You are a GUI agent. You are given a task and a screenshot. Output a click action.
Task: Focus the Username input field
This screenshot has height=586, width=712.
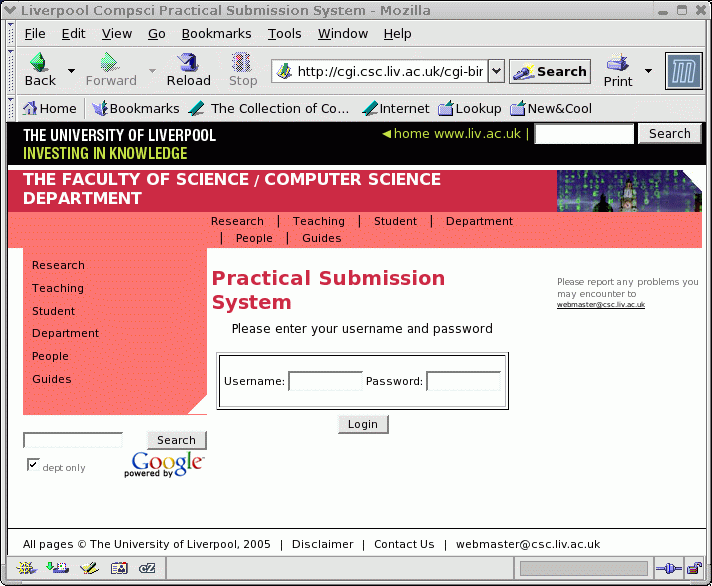tap(326, 381)
